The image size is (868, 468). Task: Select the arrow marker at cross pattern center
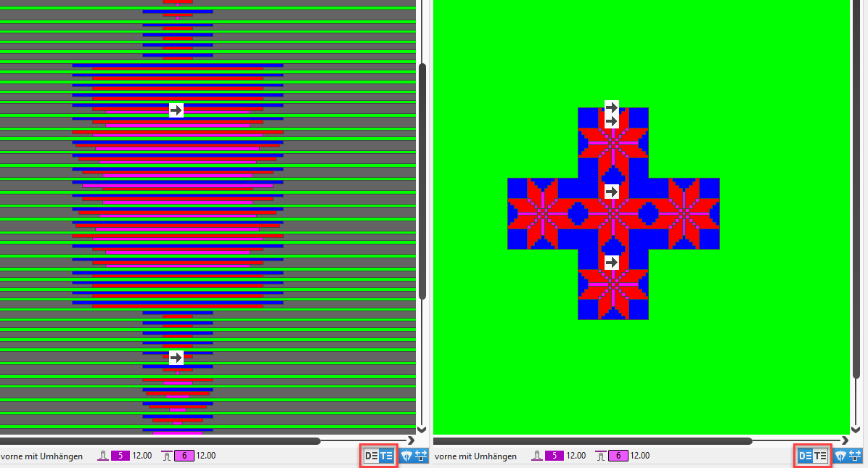pos(612,192)
